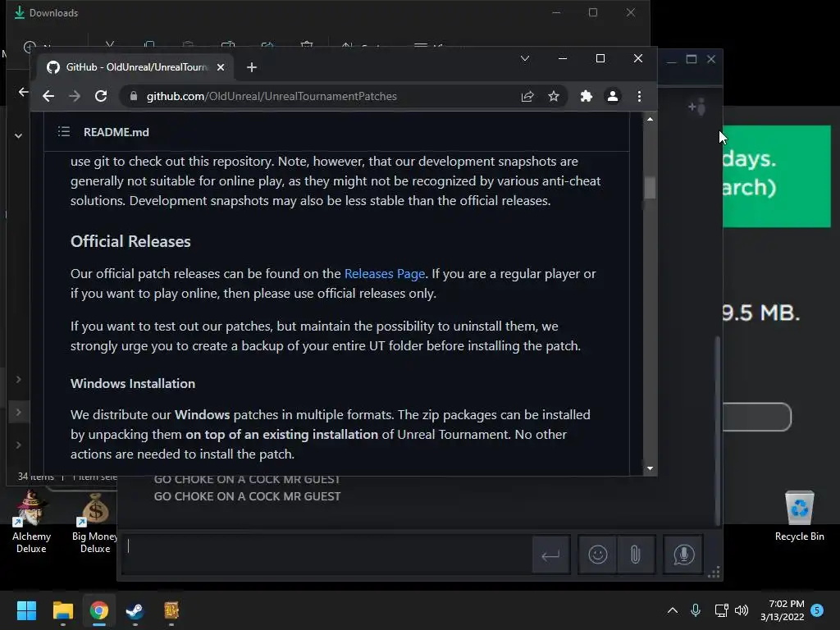Click the Official Releases heading
Screen dimensions: 840x630
pyautogui.click(x=130, y=242)
